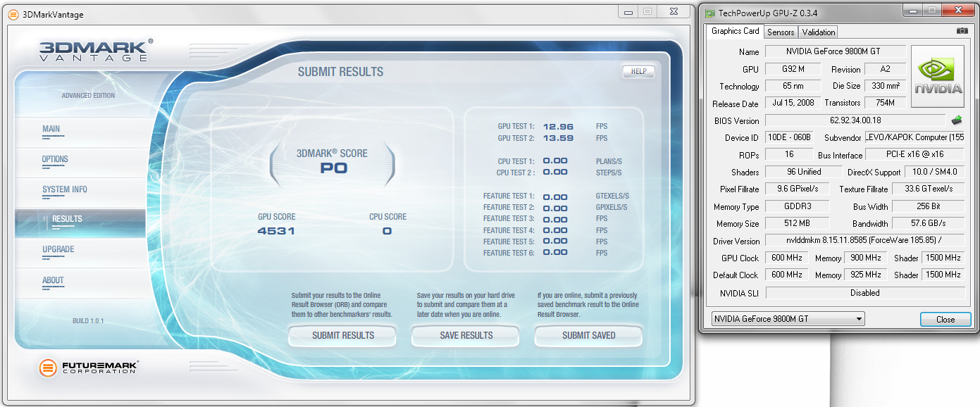The height and width of the screenshot is (407, 980).
Task: Switch to the Sensors tab
Action: click(781, 32)
